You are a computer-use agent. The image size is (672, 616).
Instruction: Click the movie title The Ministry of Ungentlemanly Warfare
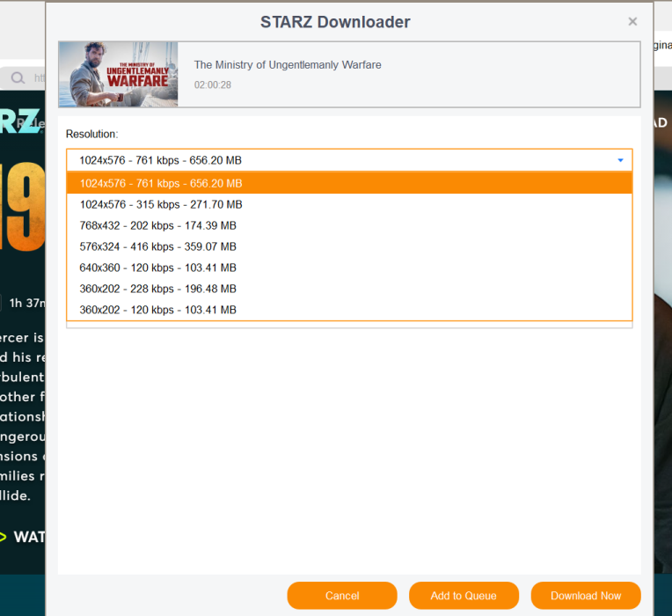point(288,65)
